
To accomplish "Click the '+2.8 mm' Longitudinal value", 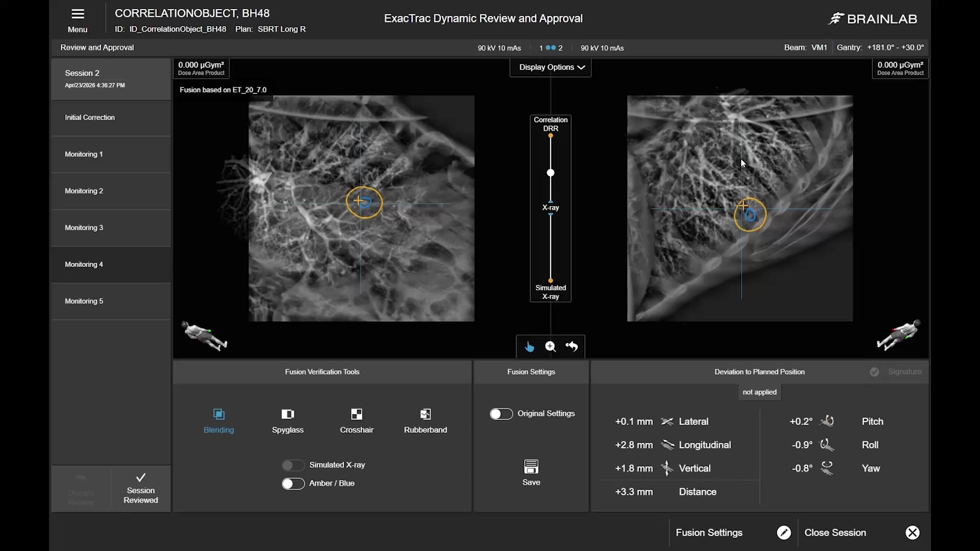I will [634, 445].
